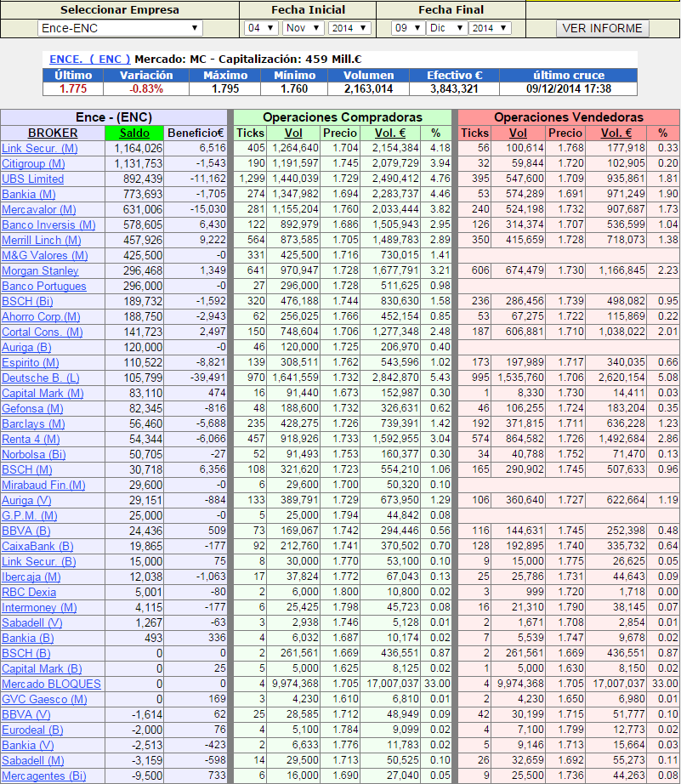The width and height of the screenshot is (681, 784).
Task: Open the Fecha Inicial day dropdown showing 04
Action: (261, 28)
